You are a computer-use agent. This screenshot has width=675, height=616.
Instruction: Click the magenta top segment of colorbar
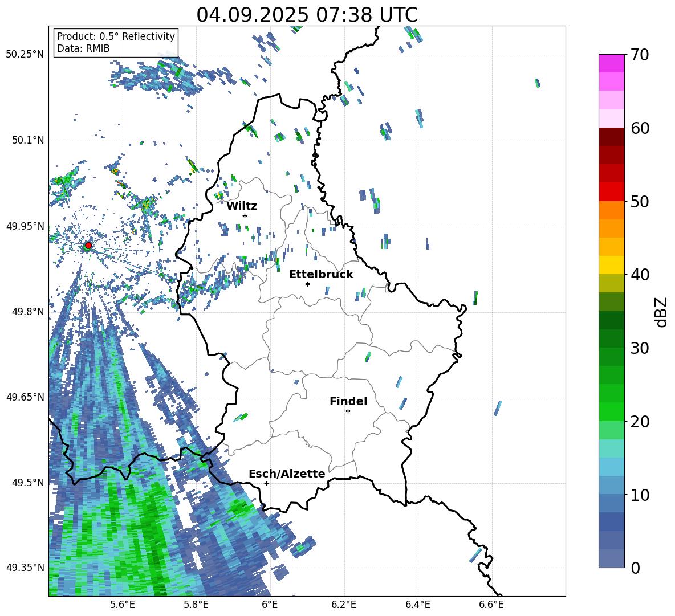coord(612,63)
